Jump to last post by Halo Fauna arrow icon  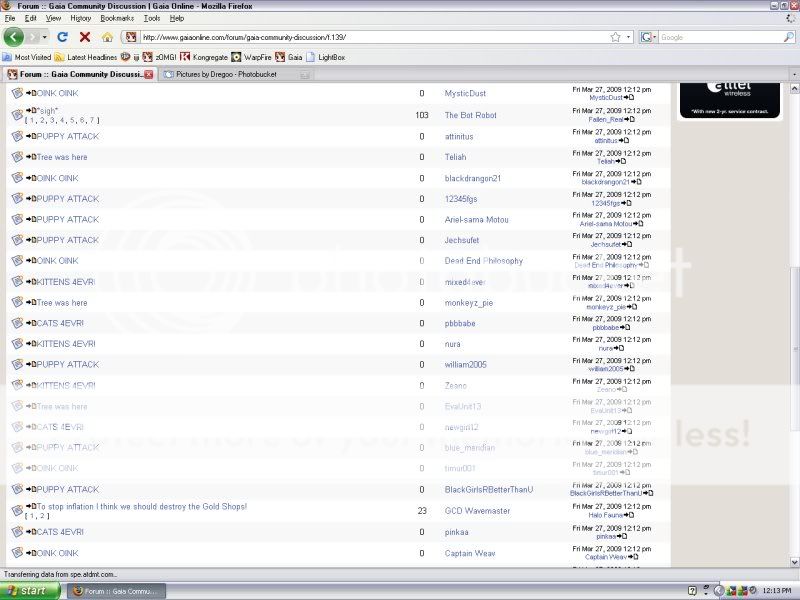[x=629, y=515]
